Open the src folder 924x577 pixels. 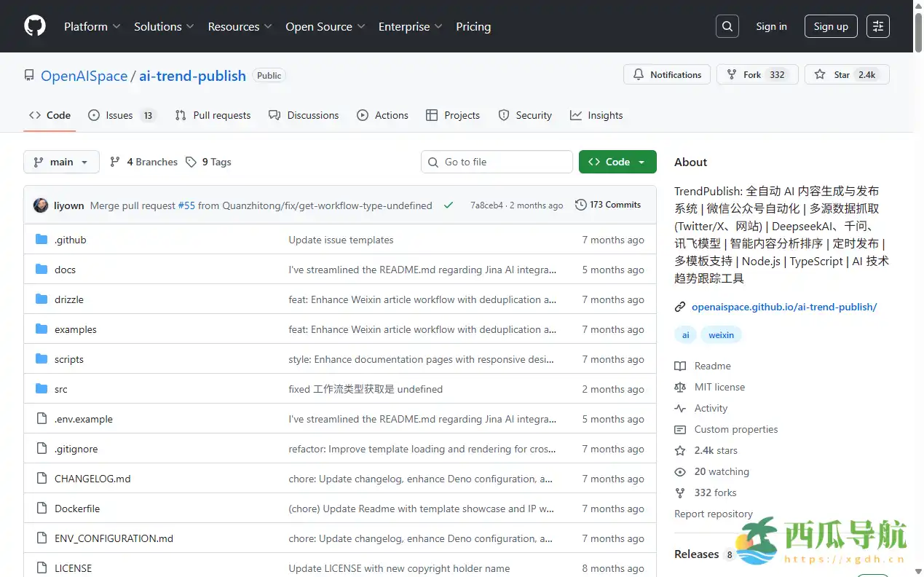[x=61, y=389]
